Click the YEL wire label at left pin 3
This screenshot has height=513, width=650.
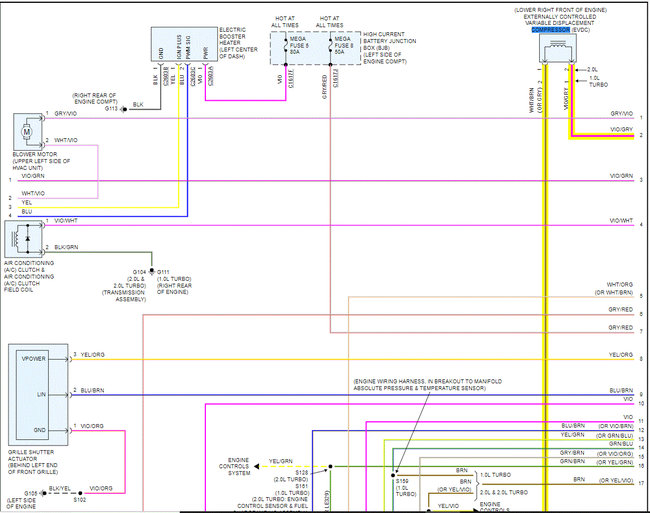27,203
